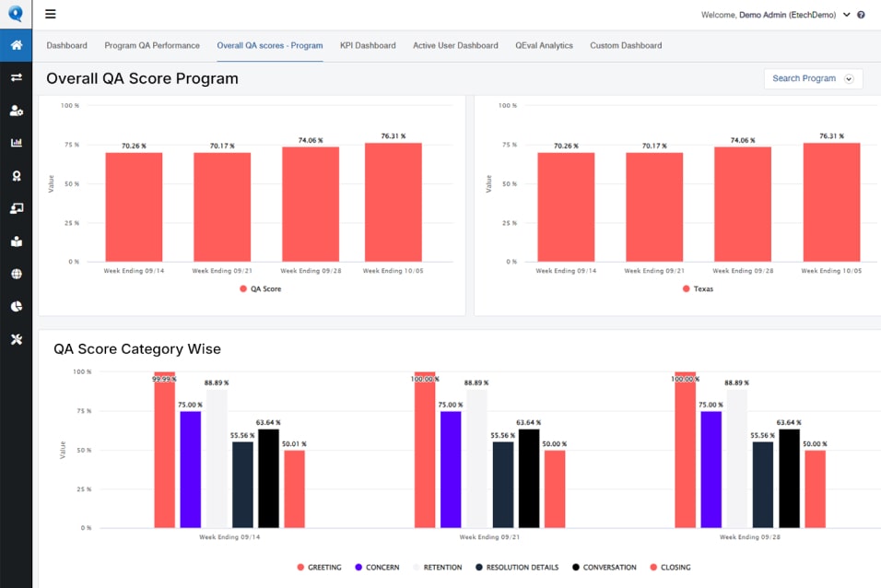Screen dimensions: 881x588
Task: Toggle the QA Score legend series
Action: point(261,289)
